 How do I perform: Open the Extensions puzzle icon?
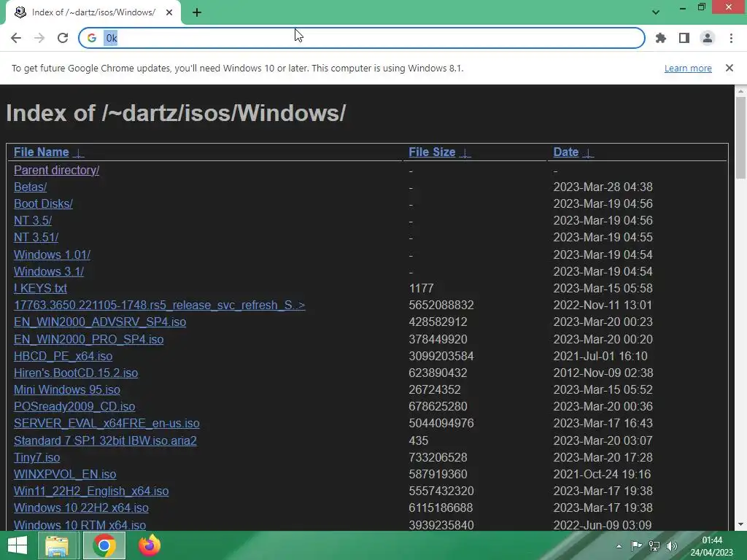point(660,38)
